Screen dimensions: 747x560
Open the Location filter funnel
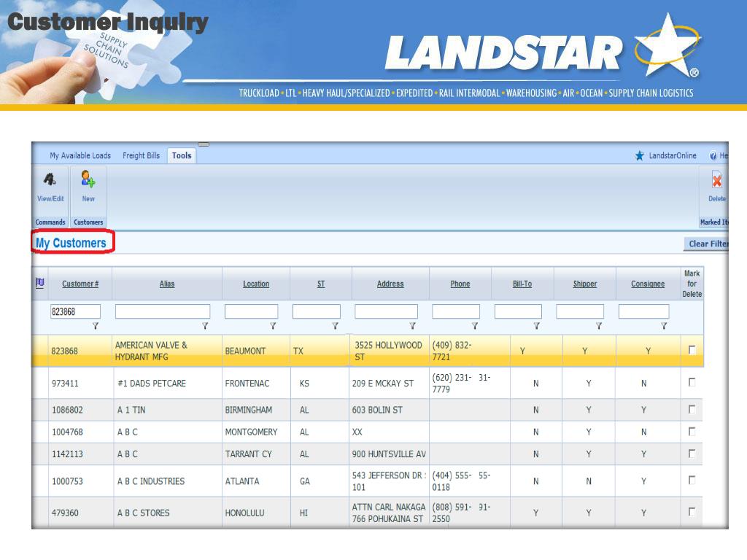click(x=273, y=326)
